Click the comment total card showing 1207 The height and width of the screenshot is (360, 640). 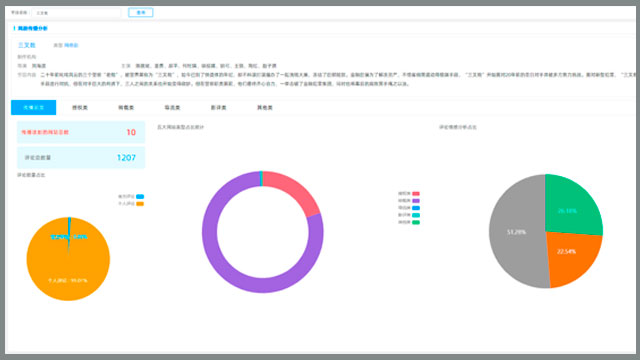point(81,158)
